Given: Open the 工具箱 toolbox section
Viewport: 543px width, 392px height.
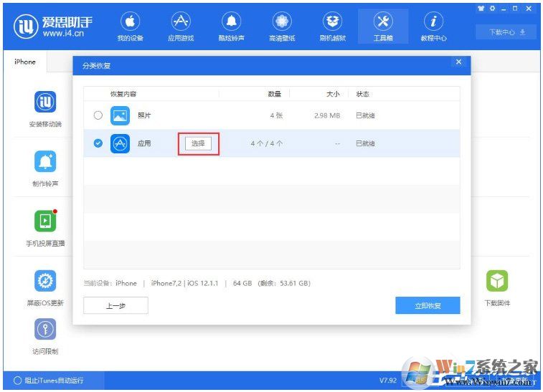Looking at the screenshot, I should click(383, 27).
